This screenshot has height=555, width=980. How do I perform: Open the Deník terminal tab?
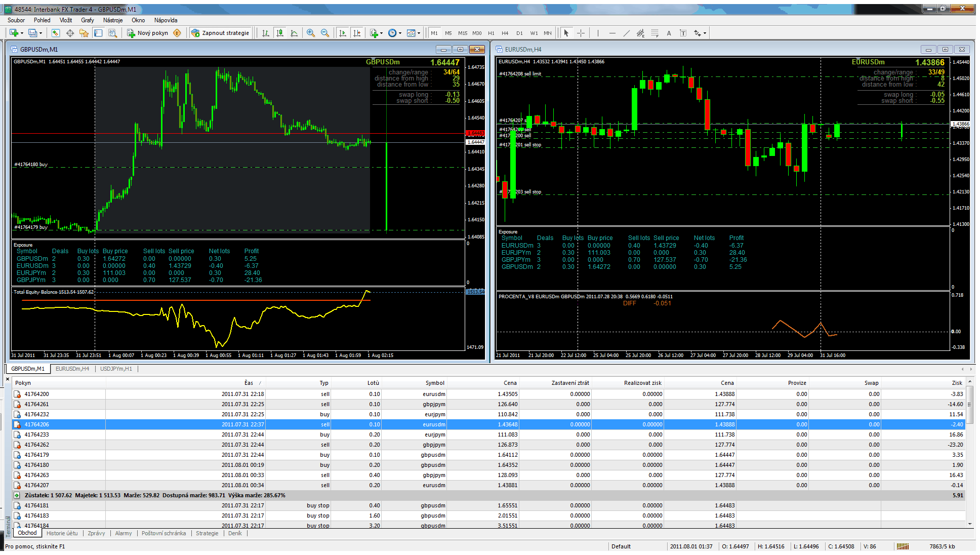(235, 533)
